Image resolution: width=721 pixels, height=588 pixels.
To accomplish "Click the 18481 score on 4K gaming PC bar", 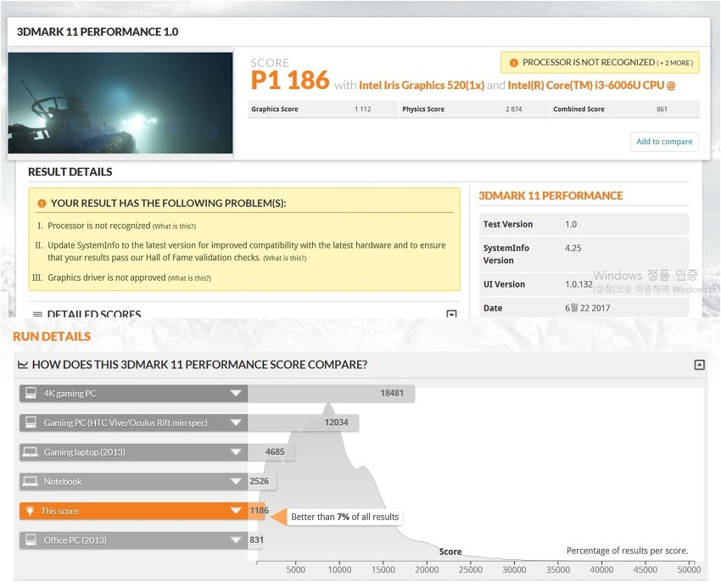I will click(x=392, y=394).
